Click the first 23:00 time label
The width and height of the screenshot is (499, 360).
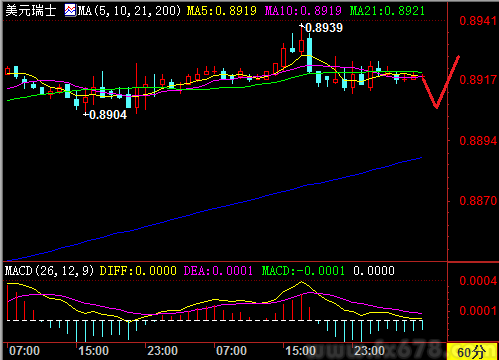tap(163, 351)
